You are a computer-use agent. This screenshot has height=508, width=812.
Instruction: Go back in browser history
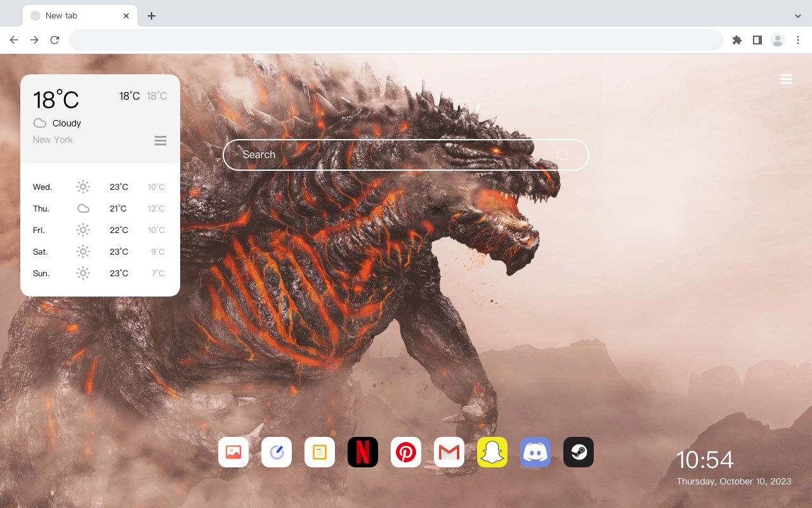(14, 40)
